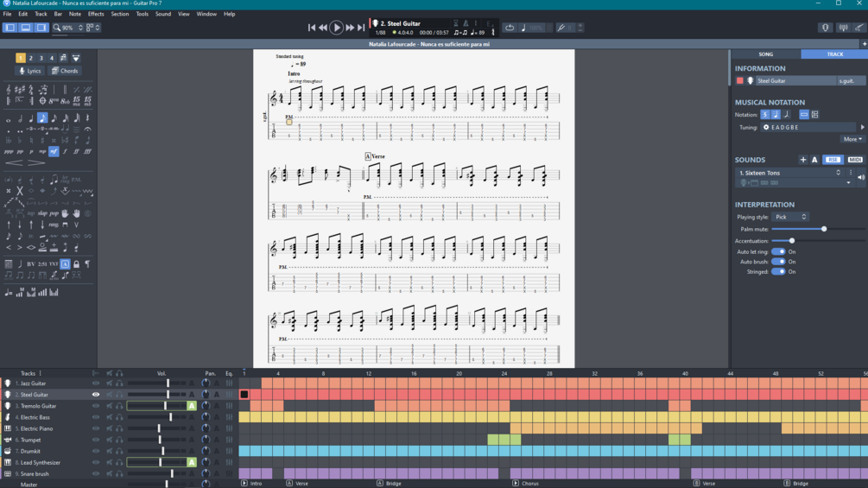868x488 pixels.
Task: Insert free text with TXT tool
Action: [x=54, y=264]
